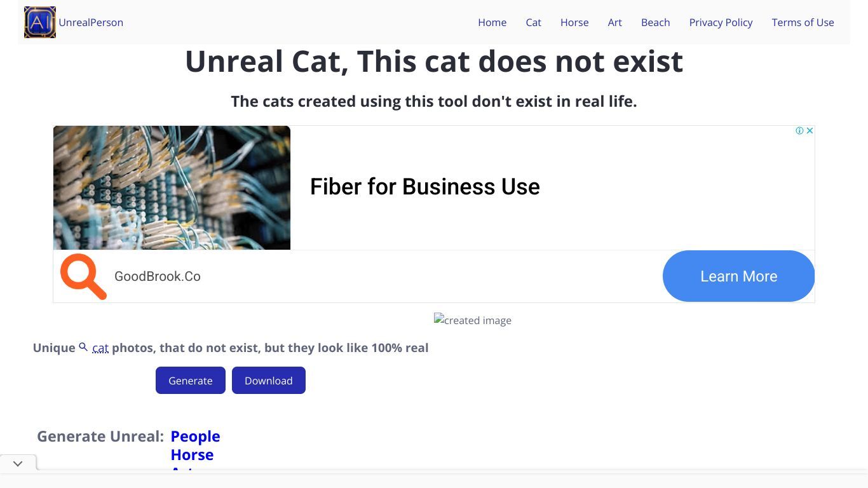Click the UnrealPerson AI logo icon
This screenshot has width=868, height=488.
click(40, 22)
